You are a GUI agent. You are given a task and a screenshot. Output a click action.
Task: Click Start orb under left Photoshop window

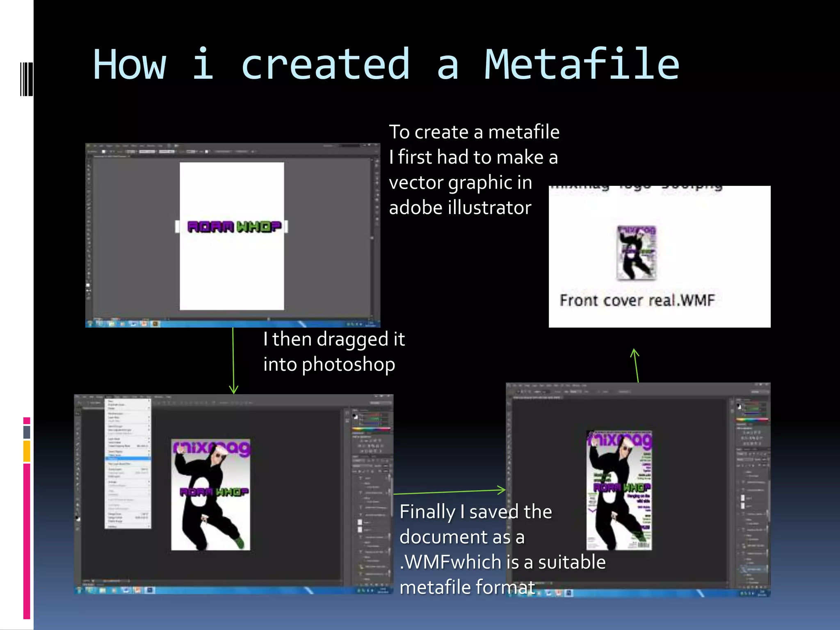point(79,590)
